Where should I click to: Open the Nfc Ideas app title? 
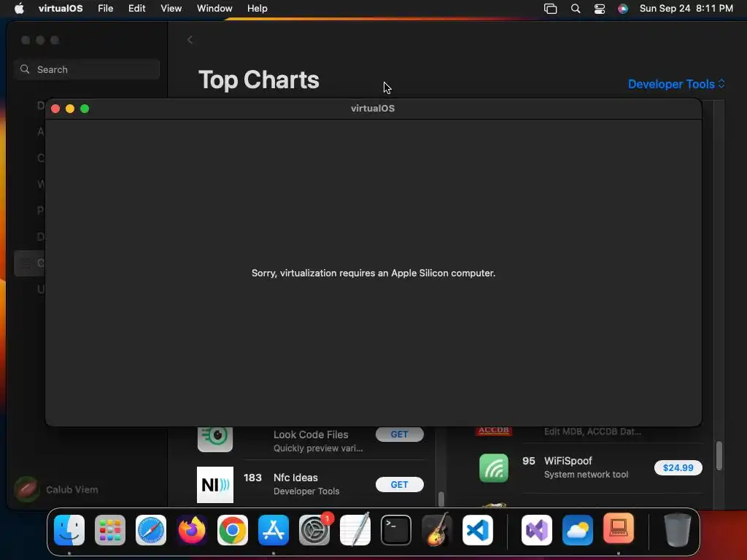tap(295, 478)
